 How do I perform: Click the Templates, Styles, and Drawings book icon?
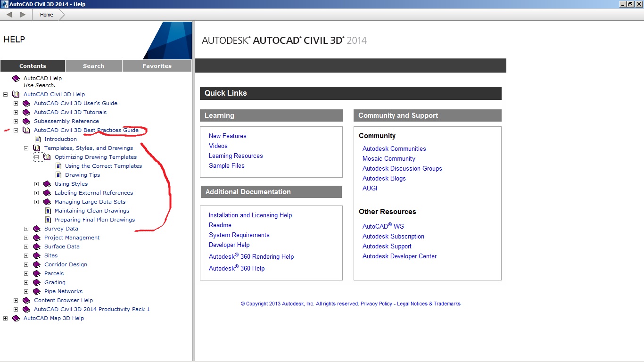click(x=37, y=148)
